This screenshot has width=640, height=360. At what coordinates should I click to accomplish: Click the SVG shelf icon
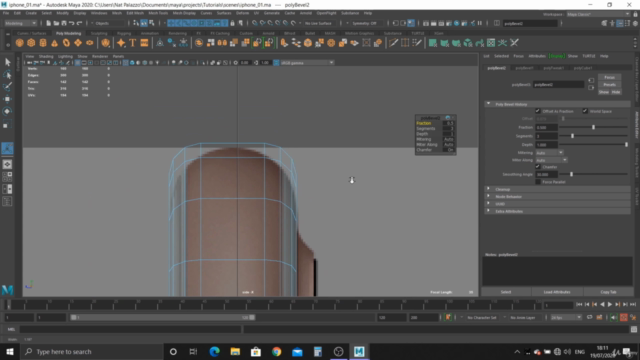tap(144, 43)
